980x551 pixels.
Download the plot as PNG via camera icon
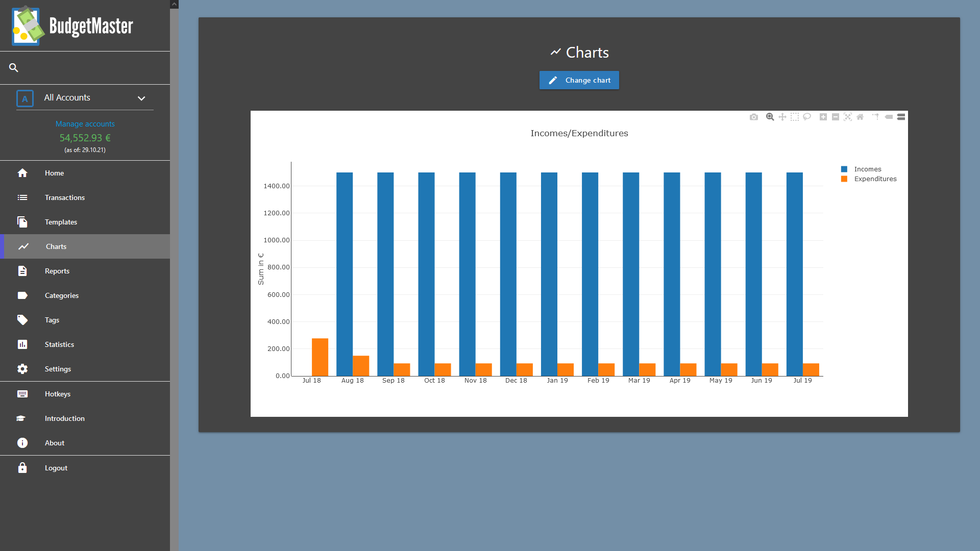(x=754, y=117)
